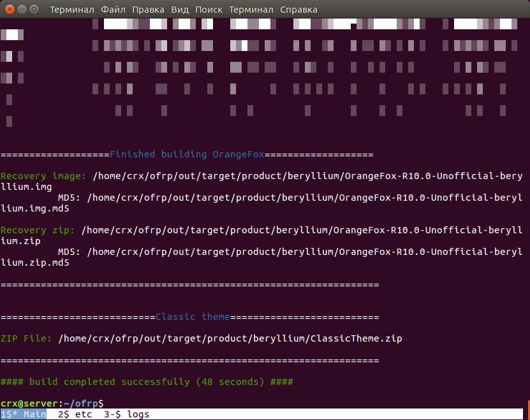Maximize the terminal window
Image resolution: width=530 pixels, height=420 pixels.
click(x=34, y=9)
